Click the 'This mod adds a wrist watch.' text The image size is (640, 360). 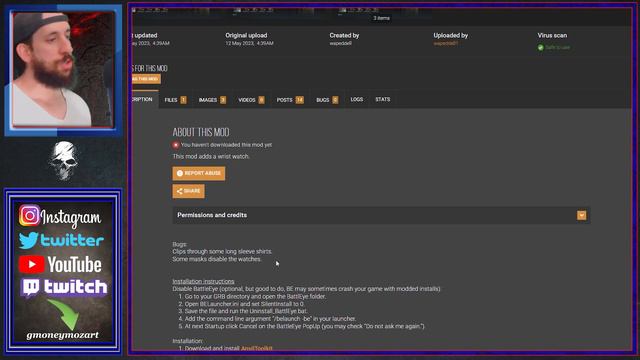tap(211, 156)
